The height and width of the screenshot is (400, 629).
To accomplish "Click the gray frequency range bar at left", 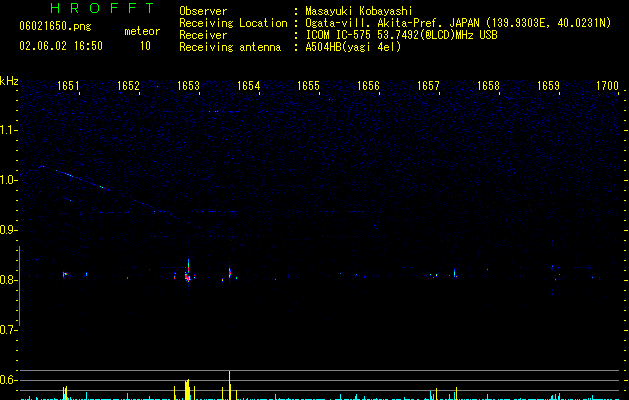I will click(19, 286).
